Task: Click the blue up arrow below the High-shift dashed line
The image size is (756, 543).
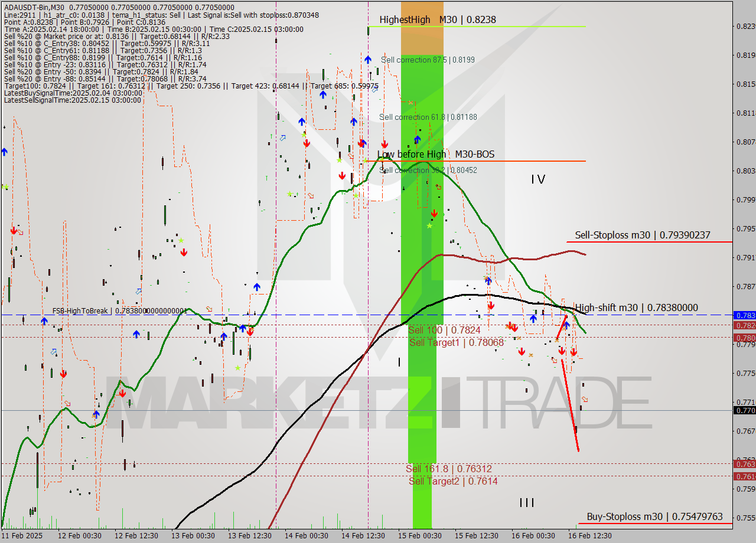Action: (x=533, y=319)
